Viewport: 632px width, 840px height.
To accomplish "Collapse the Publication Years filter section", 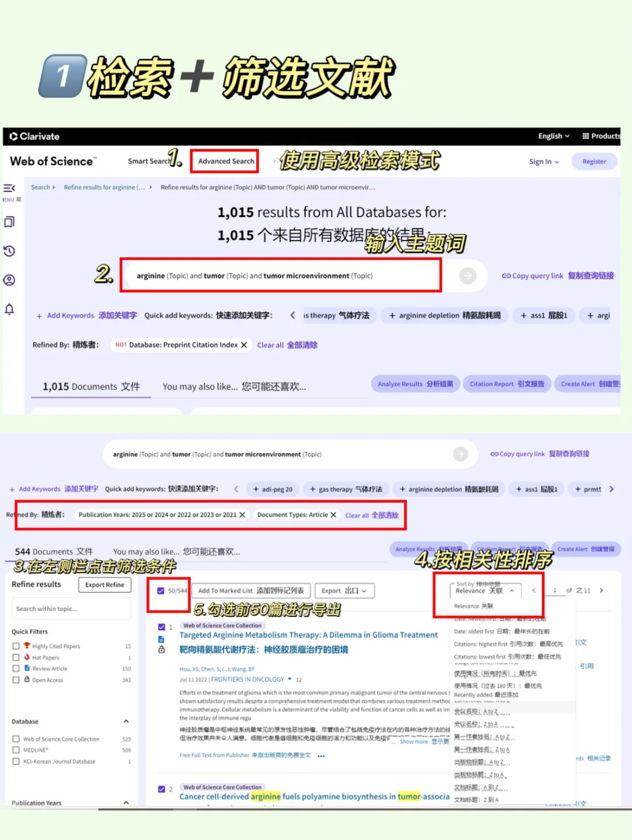I will [x=126, y=803].
